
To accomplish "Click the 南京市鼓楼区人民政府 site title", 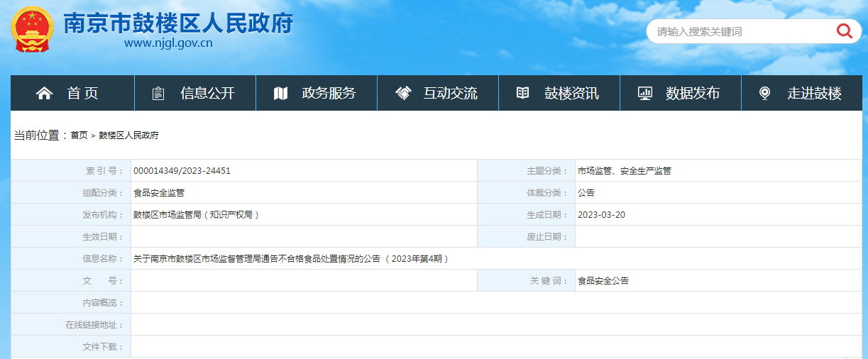I will 178,24.
